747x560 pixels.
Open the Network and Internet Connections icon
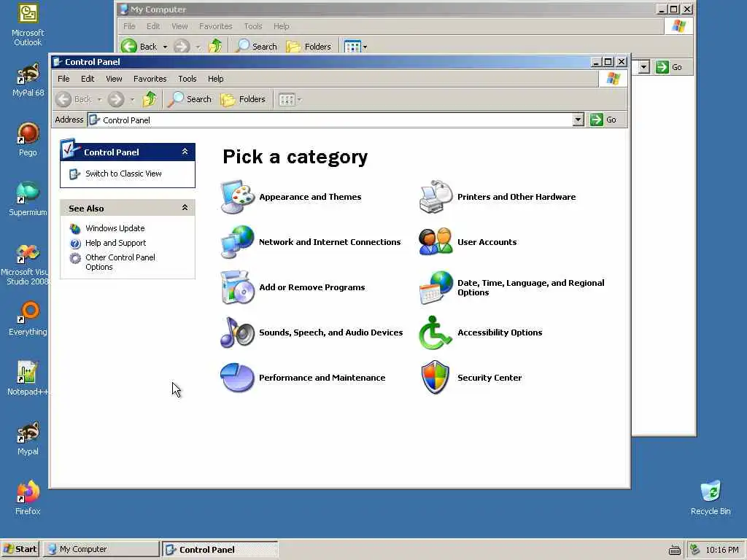coord(238,242)
